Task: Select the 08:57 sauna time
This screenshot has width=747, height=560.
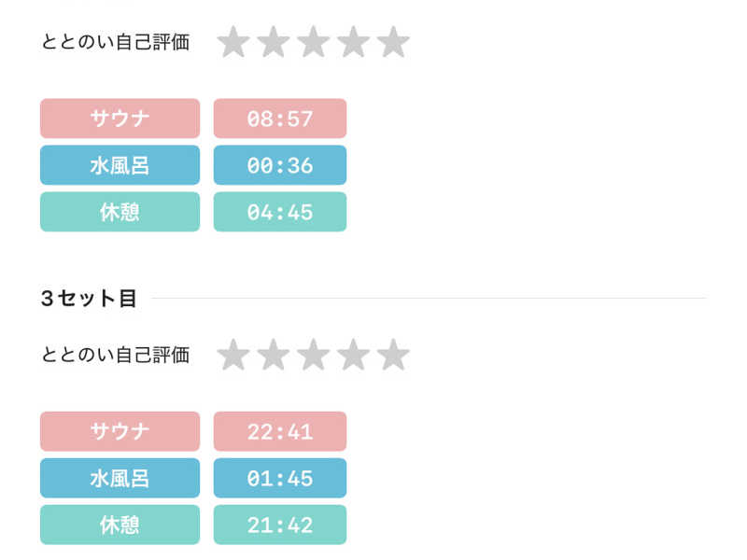Action: click(280, 119)
